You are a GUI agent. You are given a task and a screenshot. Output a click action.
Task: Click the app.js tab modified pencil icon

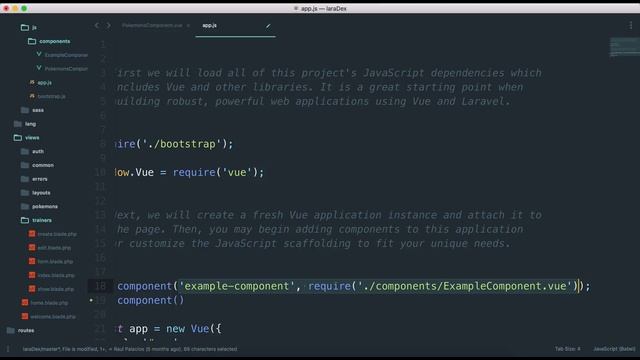coord(268,26)
